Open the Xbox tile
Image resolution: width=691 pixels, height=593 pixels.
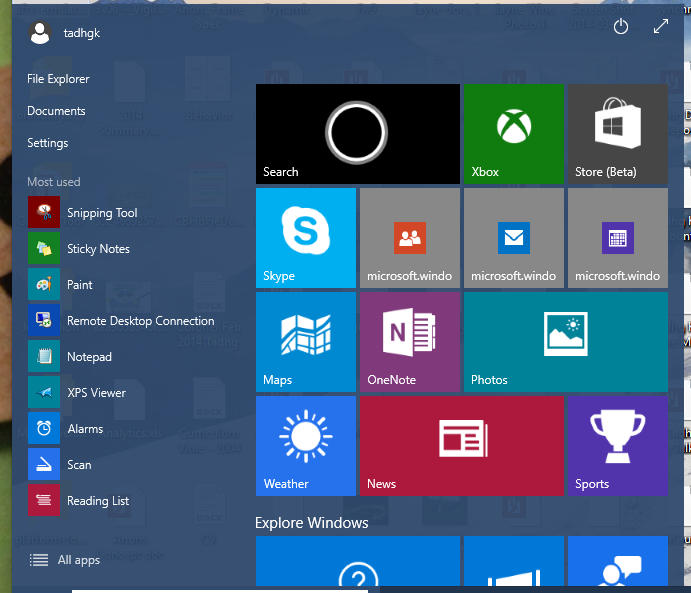tap(513, 134)
